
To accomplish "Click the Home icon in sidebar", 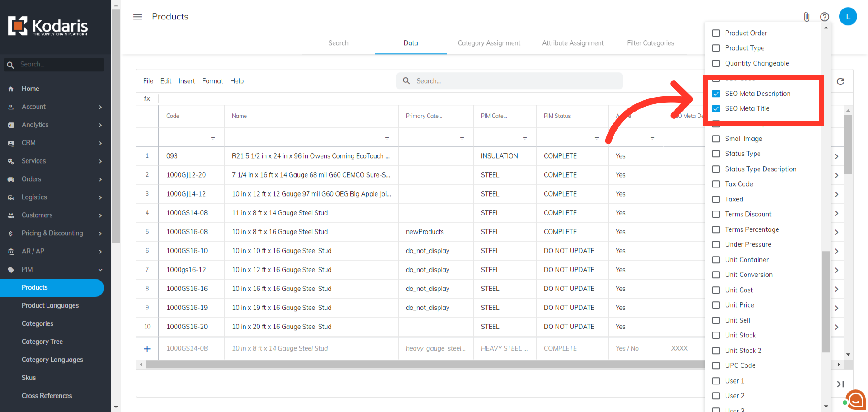I will coord(11,89).
